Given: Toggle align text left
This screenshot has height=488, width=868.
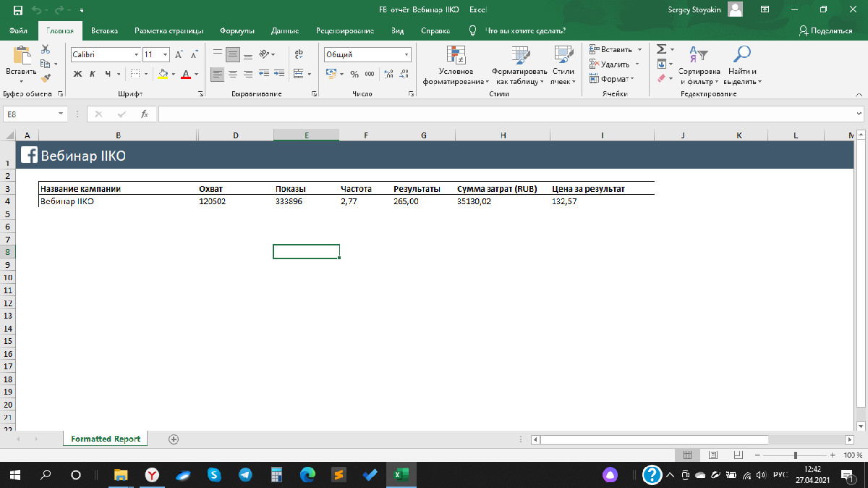Looking at the screenshot, I should (217, 74).
